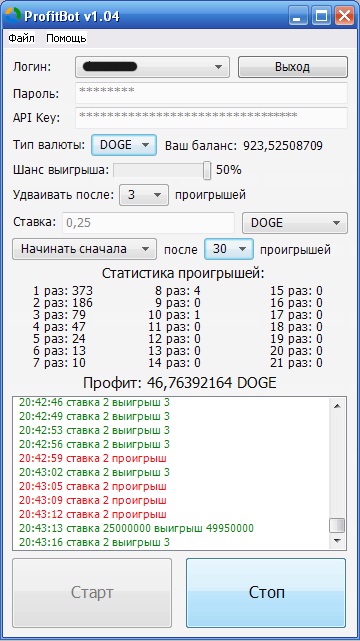Image resolution: width=360 pixels, height=641 pixels.
Task: Expand the Логин dropdown
Action: click(152, 67)
